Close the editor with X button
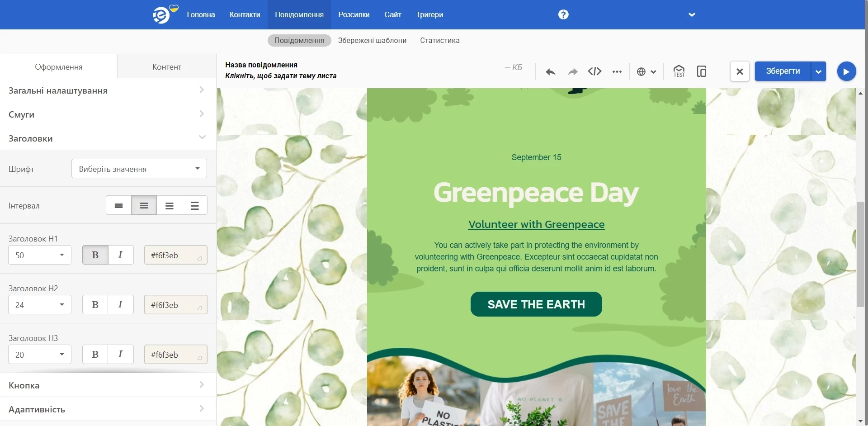 tap(740, 71)
